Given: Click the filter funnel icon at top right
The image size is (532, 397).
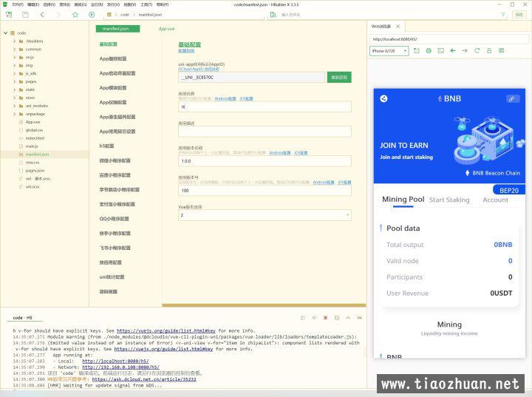Looking at the screenshot, I should (x=503, y=15).
